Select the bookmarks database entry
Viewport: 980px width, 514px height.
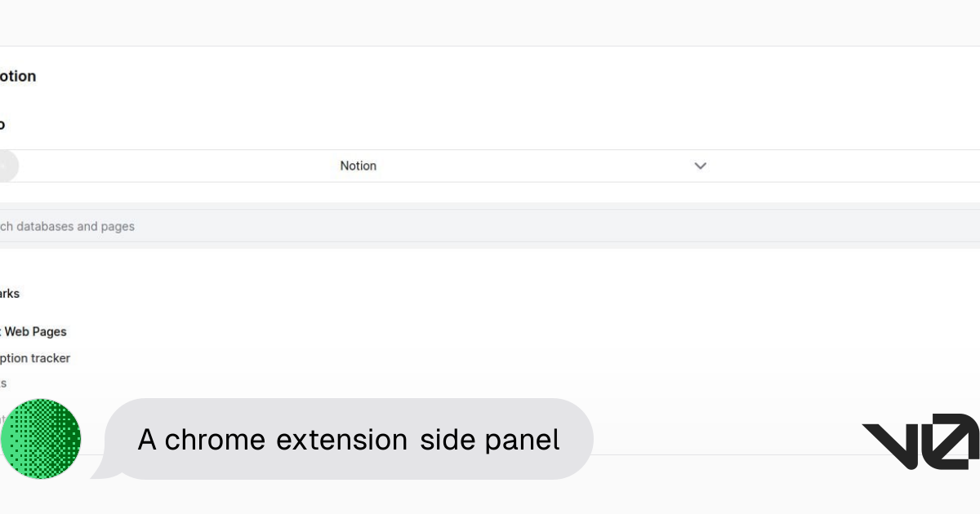pos(10,294)
